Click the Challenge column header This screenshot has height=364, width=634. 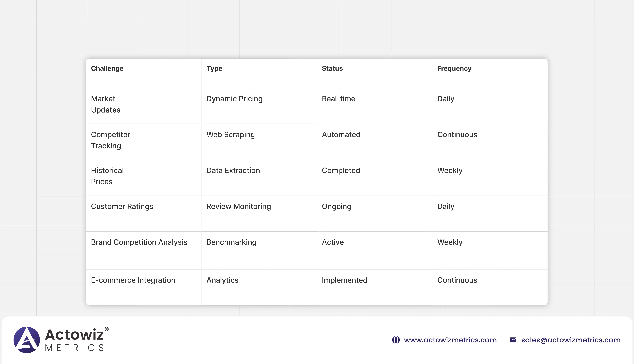[107, 68]
